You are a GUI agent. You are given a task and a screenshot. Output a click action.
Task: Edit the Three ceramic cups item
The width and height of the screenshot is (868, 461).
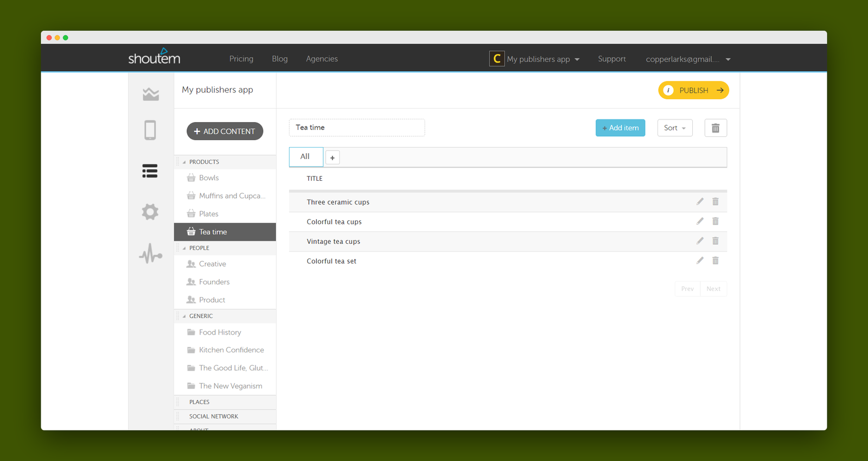(700, 201)
